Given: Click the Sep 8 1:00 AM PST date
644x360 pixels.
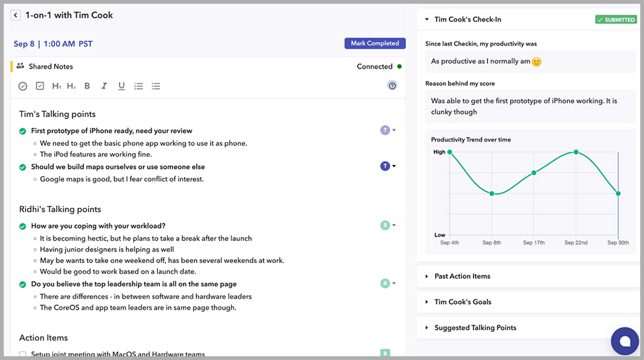Looking at the screenshot, I should (x=53, y=44).
